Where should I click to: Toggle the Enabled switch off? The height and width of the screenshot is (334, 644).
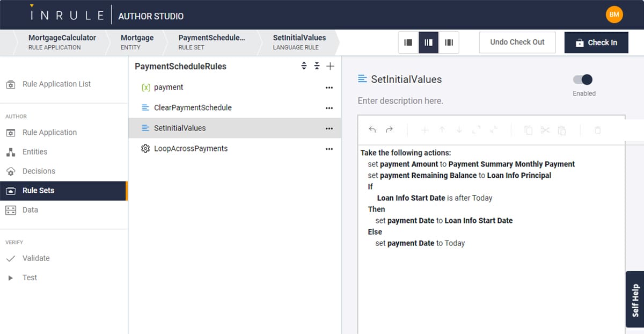coord(583,79)
